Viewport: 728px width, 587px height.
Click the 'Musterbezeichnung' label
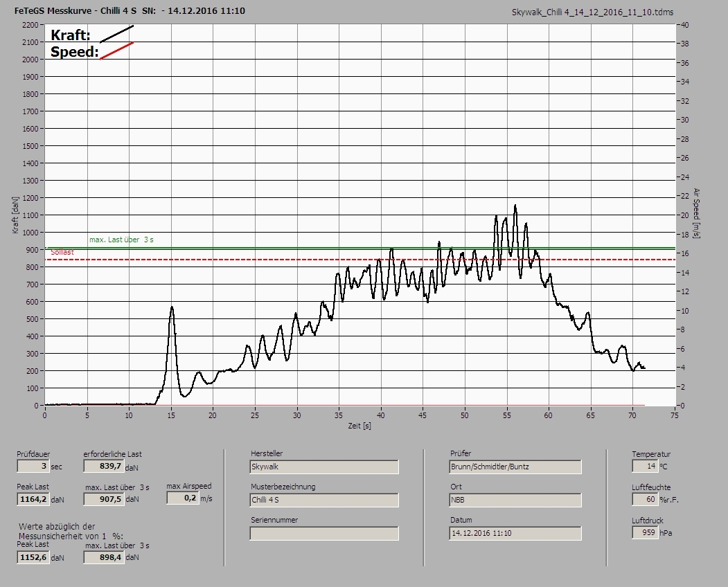pos(283,487)
